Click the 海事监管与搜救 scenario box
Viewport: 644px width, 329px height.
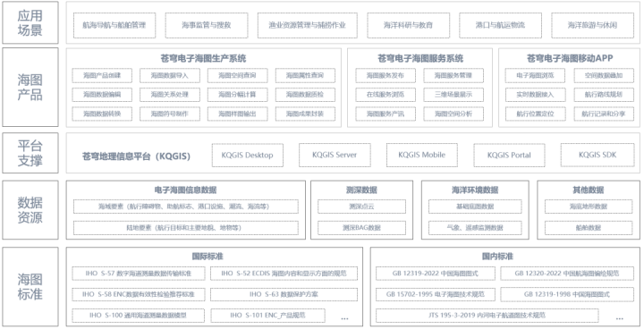pyautogui.click(x=207, y=25)
